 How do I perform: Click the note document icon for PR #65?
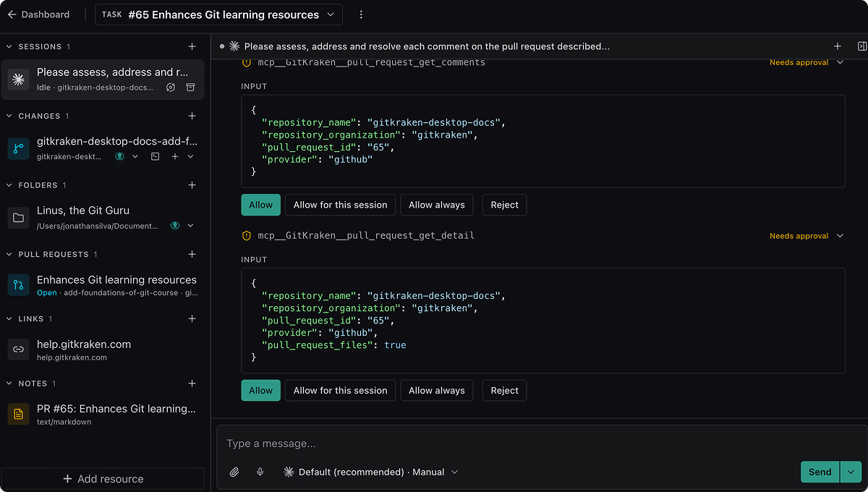(x=18, y=415)
